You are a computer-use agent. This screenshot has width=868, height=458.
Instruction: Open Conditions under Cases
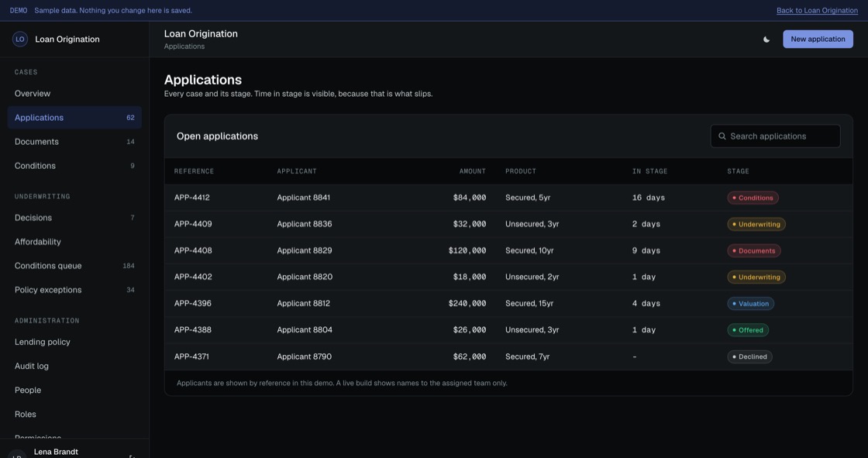pyautogui.click(x=74, y=166)
